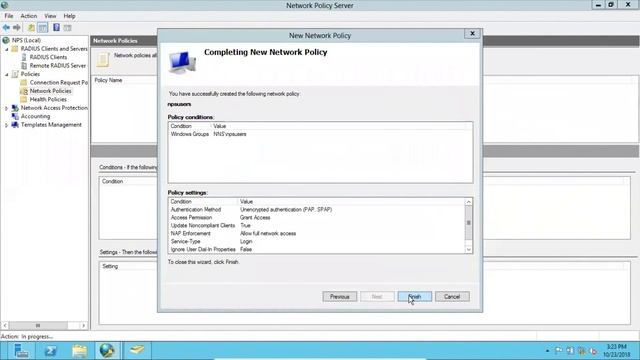
Task: Click the Up One Level folder icon
Action: (x=31, y=28)
